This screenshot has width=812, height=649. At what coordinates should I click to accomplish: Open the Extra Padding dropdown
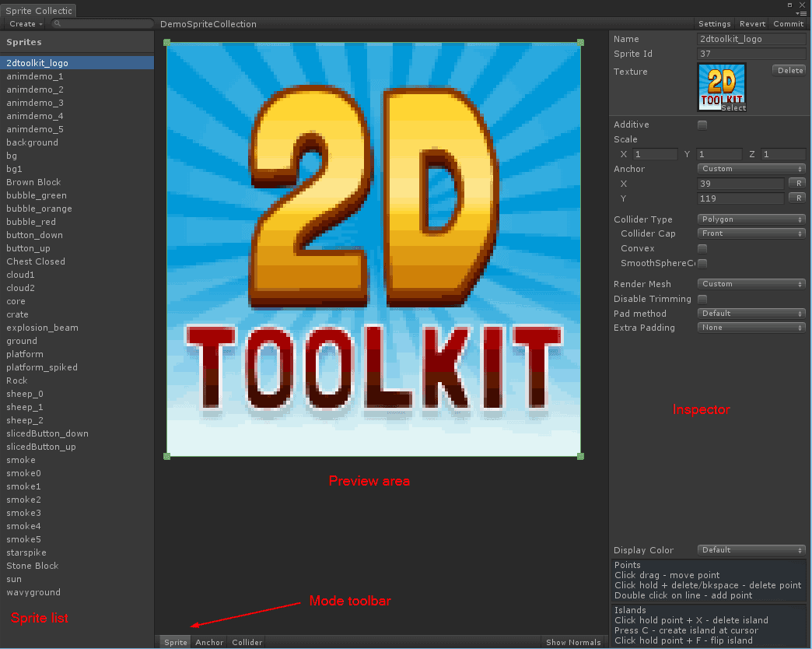pos(751,328)
